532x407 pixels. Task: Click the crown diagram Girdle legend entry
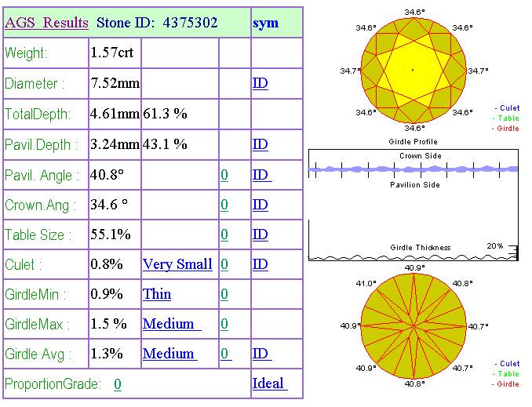pyautogui.click(x=505, y=128)
